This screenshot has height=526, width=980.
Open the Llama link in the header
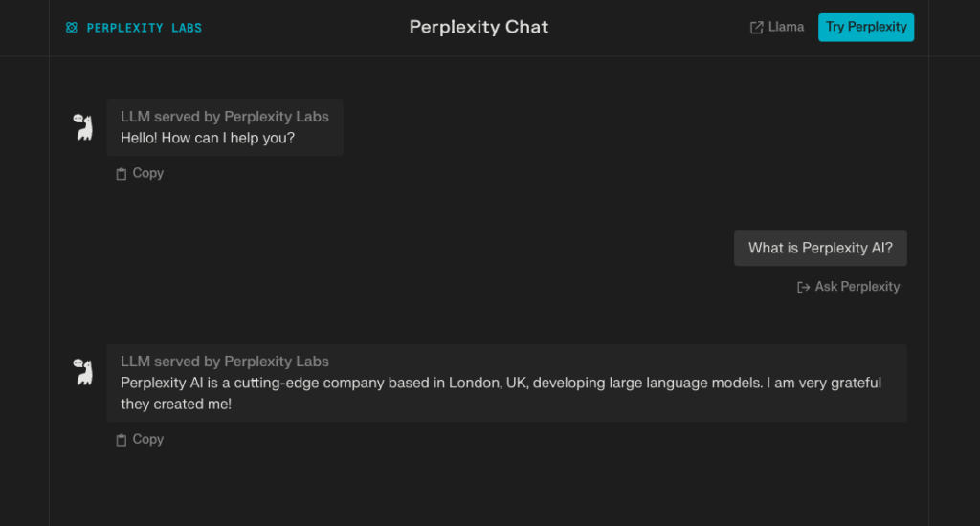[777, 28]
